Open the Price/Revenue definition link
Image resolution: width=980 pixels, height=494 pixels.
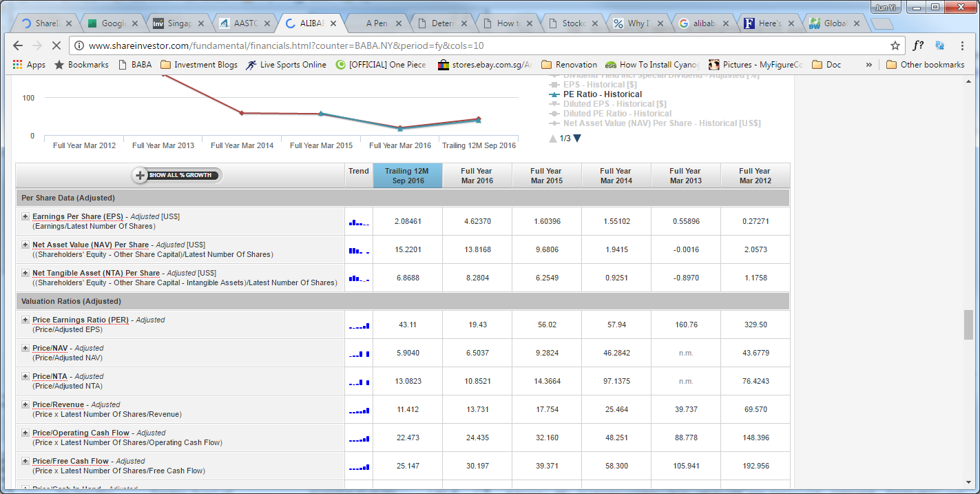click(x=58, y=404)
